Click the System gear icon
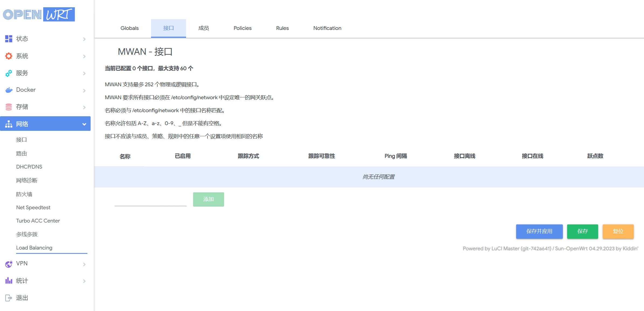 (9, 56)
